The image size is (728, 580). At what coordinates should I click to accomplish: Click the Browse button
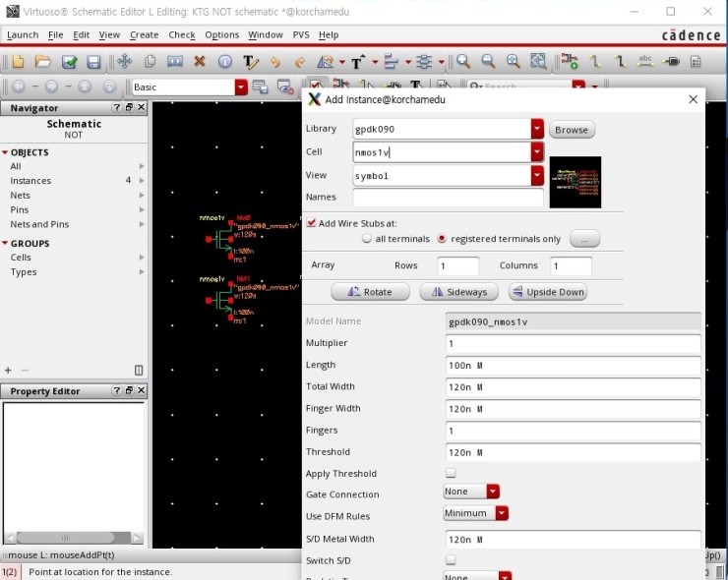coord(571,130)
